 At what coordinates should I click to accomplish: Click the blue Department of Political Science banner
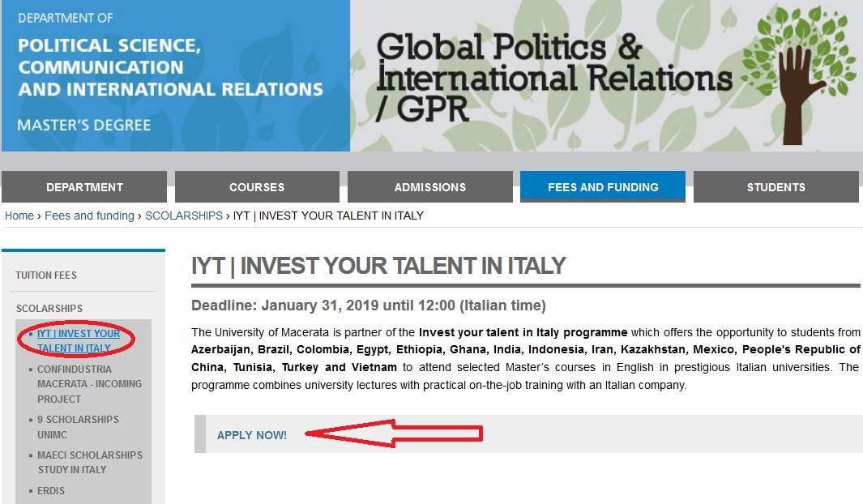[x=176, y=75]
